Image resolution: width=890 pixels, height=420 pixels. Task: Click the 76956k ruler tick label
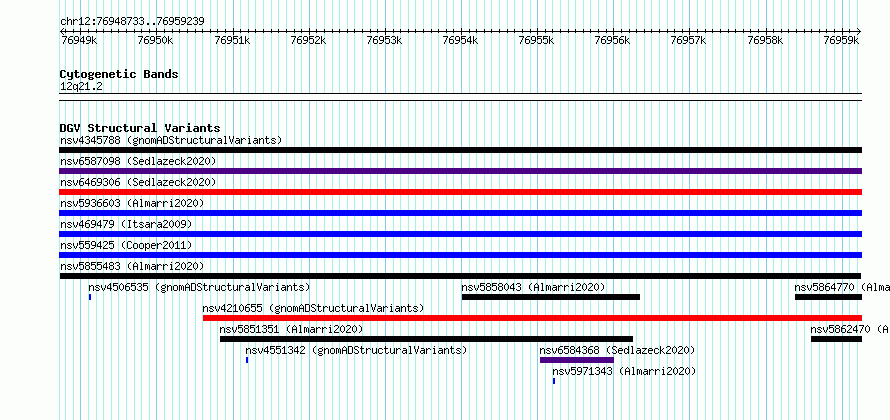click(613, 40)
